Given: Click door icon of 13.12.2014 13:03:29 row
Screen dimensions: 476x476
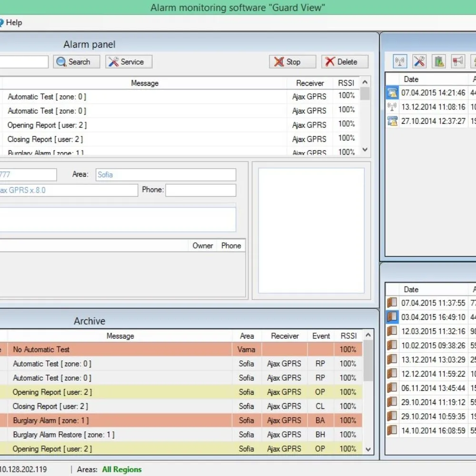Looking at the screenshot, I should pos(392,359).
